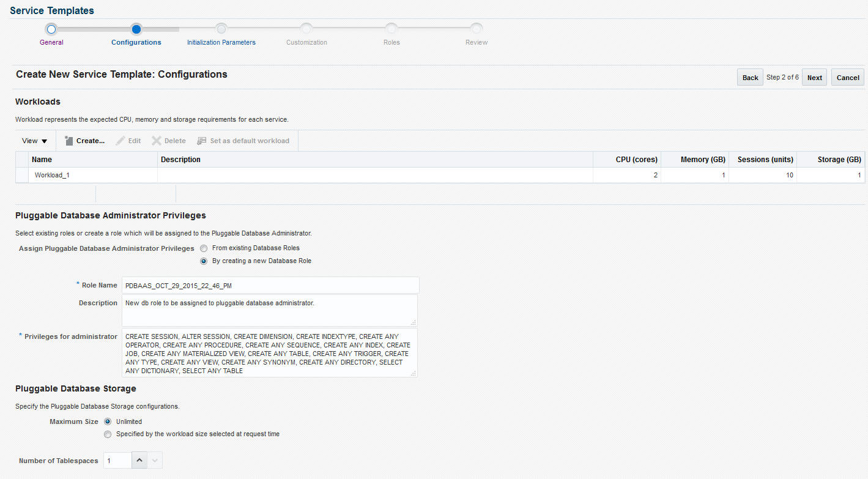Select the Configurations step label
Viewport: 868px width, 479px height.
tap(136, 42)
